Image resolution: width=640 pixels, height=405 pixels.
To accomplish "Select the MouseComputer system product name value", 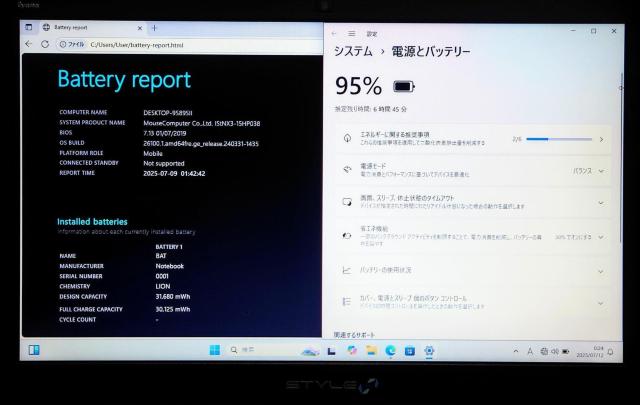I will point(202,123).
